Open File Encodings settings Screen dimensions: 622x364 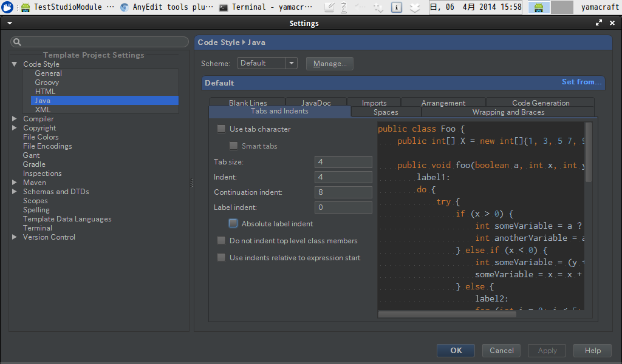coord(47,146)
